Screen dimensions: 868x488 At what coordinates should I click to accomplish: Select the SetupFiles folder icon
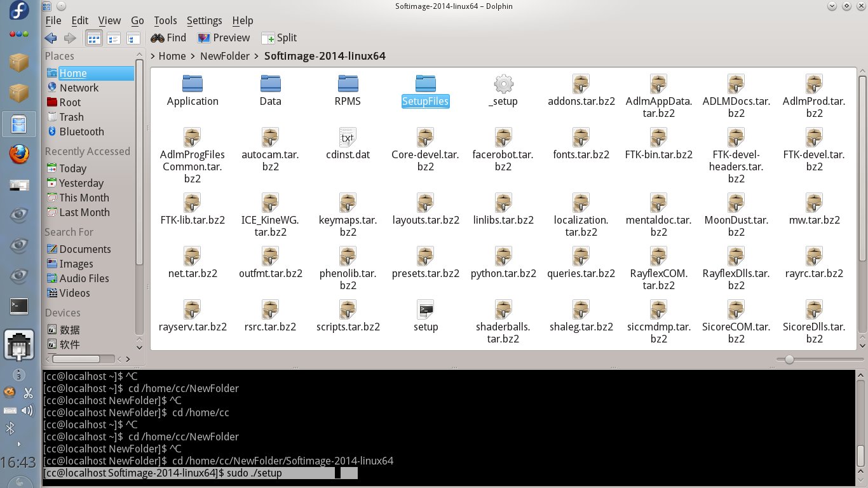click(x=426, y=83)
